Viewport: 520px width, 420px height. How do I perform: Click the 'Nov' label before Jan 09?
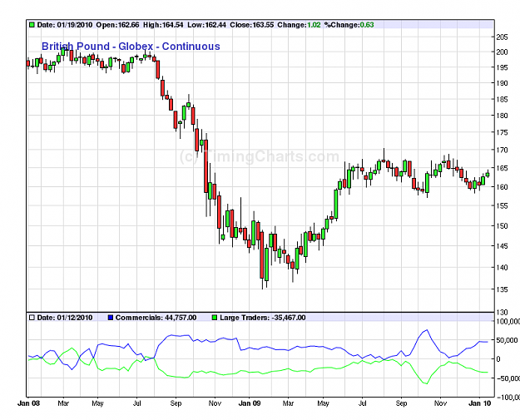[215, 403]
